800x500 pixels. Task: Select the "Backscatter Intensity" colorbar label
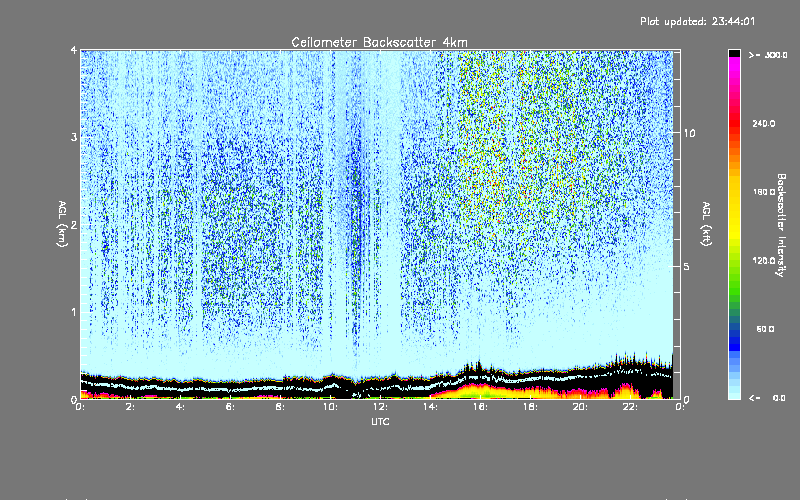click(x=781, y=225)
